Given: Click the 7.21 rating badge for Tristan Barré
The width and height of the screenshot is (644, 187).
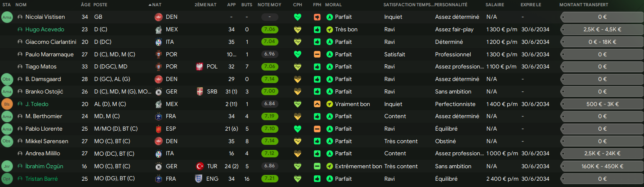Looking at the screenshot, I should pyautogui.click(x=270, y=179).
